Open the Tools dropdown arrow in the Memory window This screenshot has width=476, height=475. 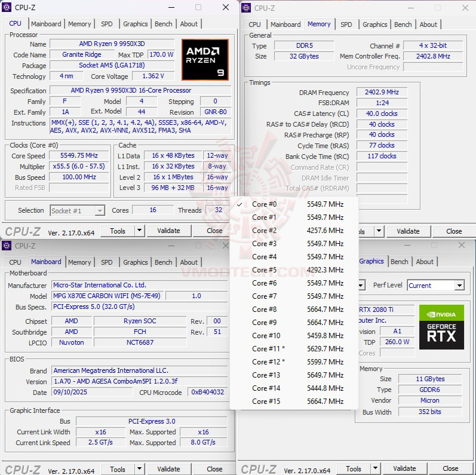(x=379, y=231)
